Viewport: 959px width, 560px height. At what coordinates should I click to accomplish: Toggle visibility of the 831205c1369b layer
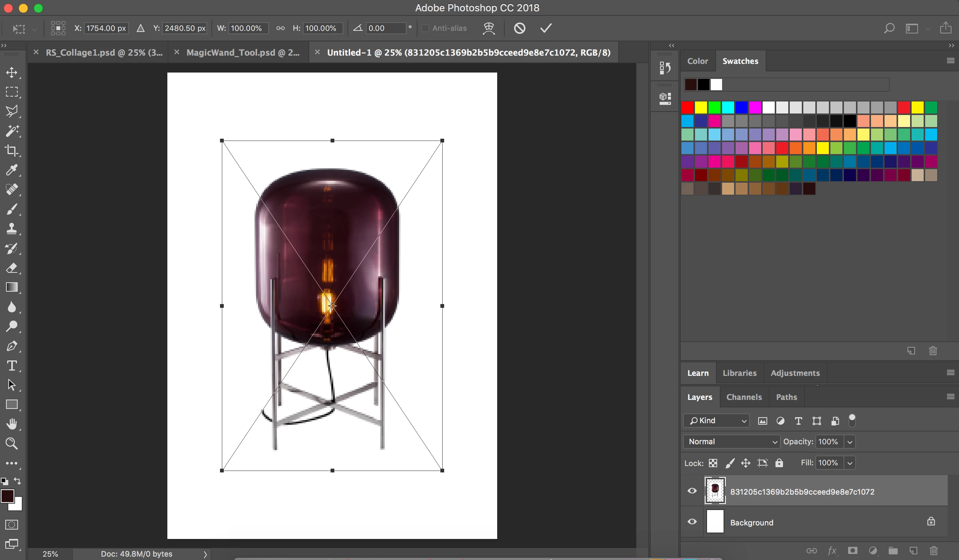692,491
